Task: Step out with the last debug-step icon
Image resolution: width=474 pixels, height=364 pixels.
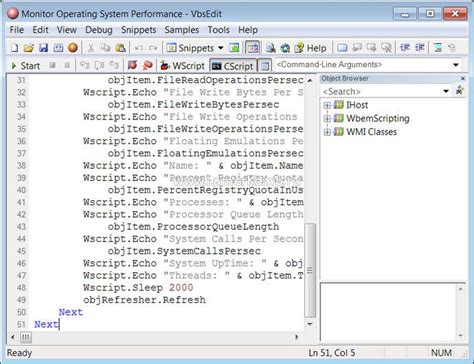Action: 114,65
